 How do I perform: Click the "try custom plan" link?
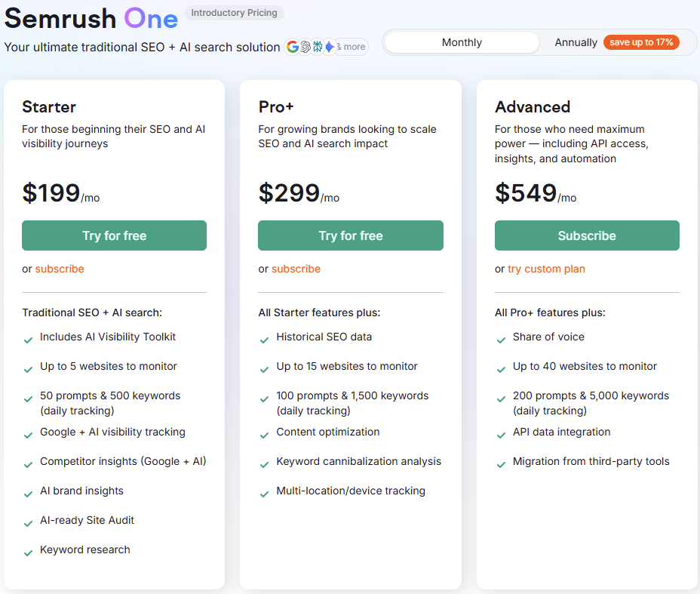[546, 269]
